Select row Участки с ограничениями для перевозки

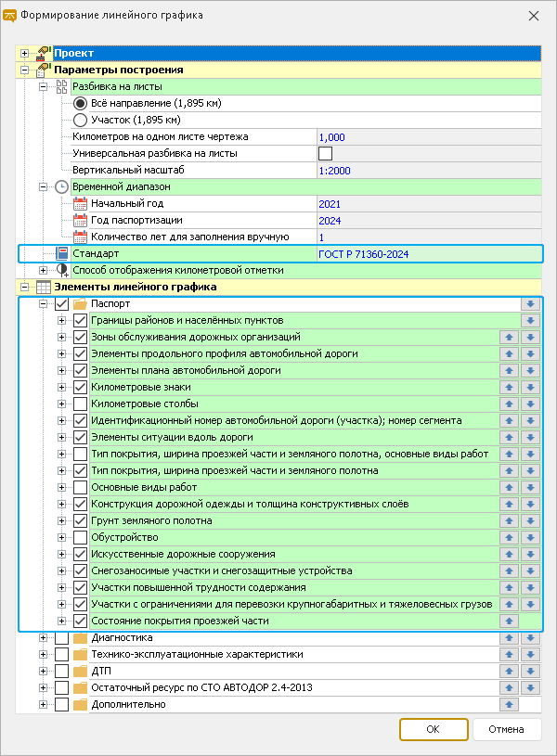click(294, 605)
